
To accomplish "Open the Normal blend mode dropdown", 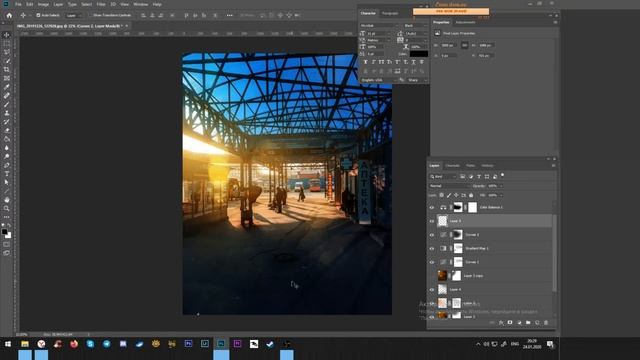I will 449,186.
